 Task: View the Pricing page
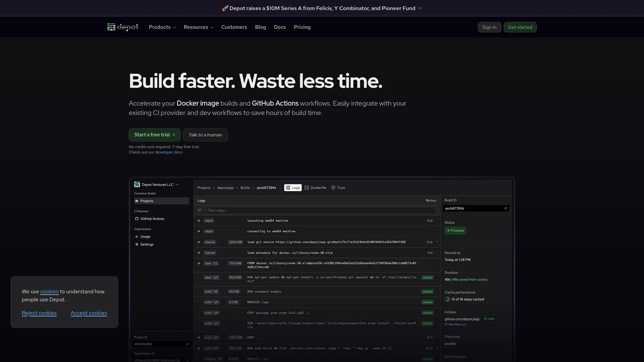coord(302,27)
